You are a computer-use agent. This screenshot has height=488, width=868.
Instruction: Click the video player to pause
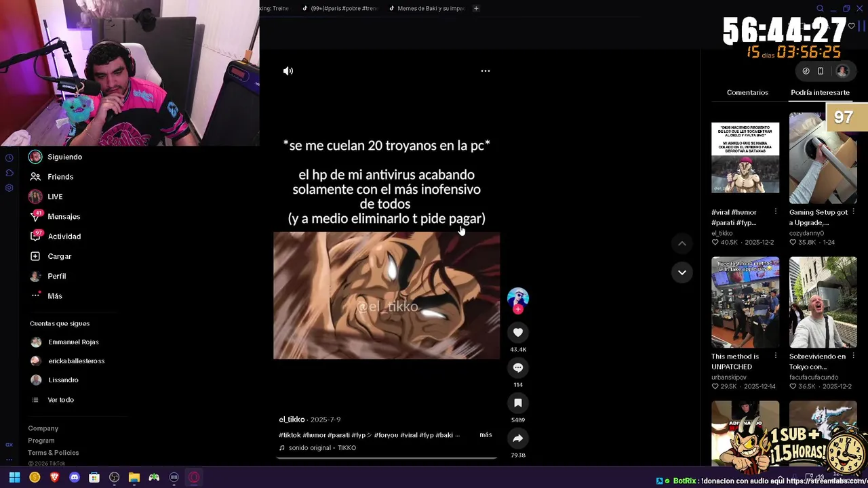pyautogui.click(x=387, y=296)
